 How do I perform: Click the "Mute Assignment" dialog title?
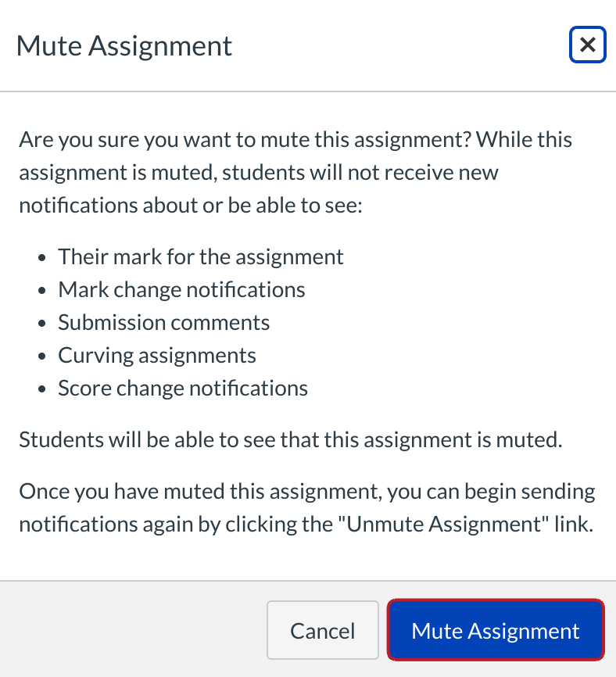coord(124,45)
